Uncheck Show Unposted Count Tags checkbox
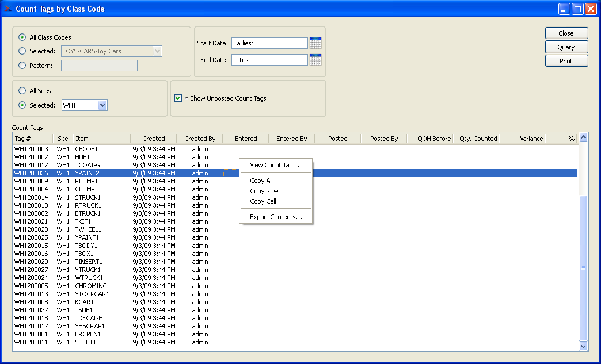601x364 pixels. click(178, 98)
